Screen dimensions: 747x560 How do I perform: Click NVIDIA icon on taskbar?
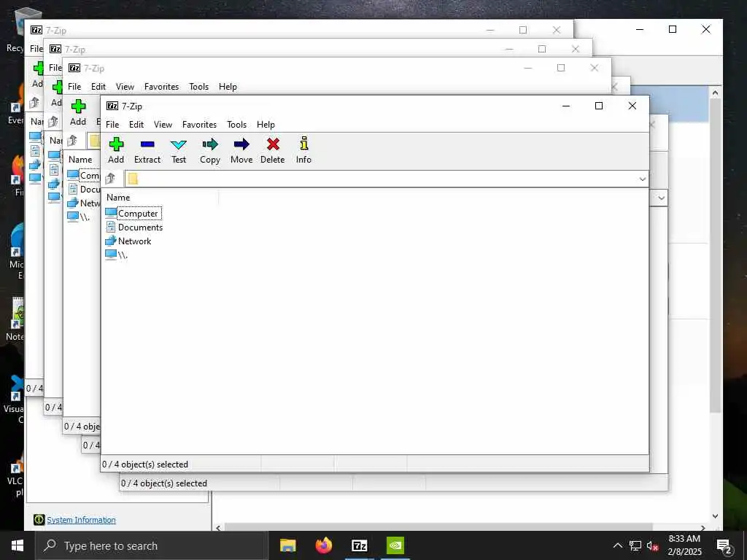pos(395,545)
